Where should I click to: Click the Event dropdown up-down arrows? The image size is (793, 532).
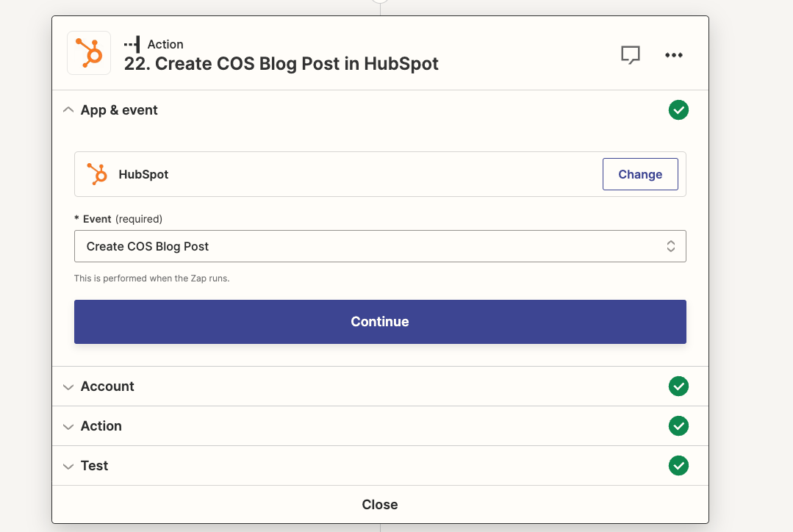(670, 246)
